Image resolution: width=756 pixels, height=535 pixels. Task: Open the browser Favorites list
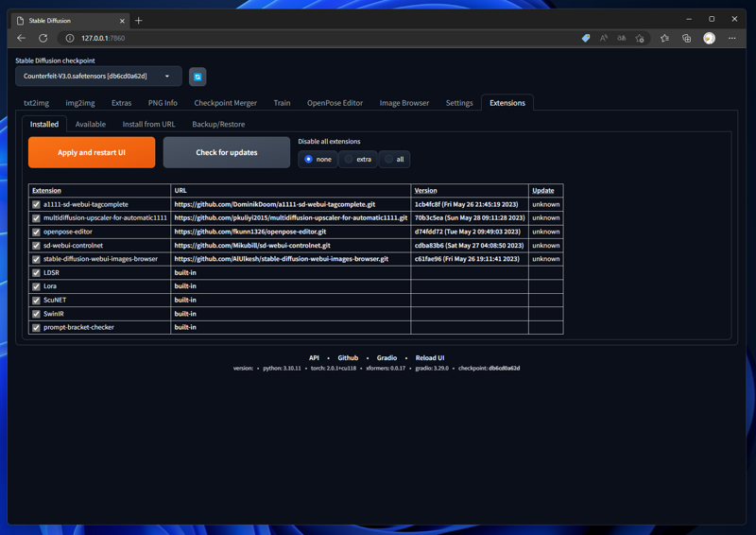tap(664, 39)
